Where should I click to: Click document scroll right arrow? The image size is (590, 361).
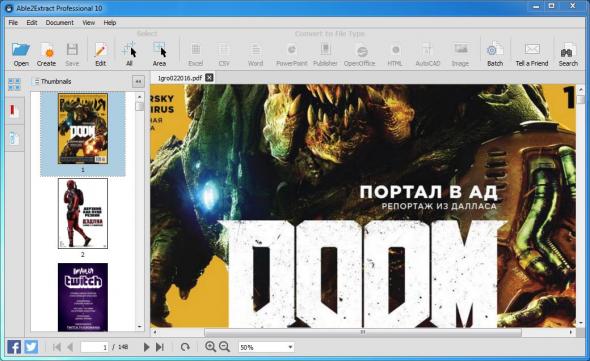click(x=571, y=332)
